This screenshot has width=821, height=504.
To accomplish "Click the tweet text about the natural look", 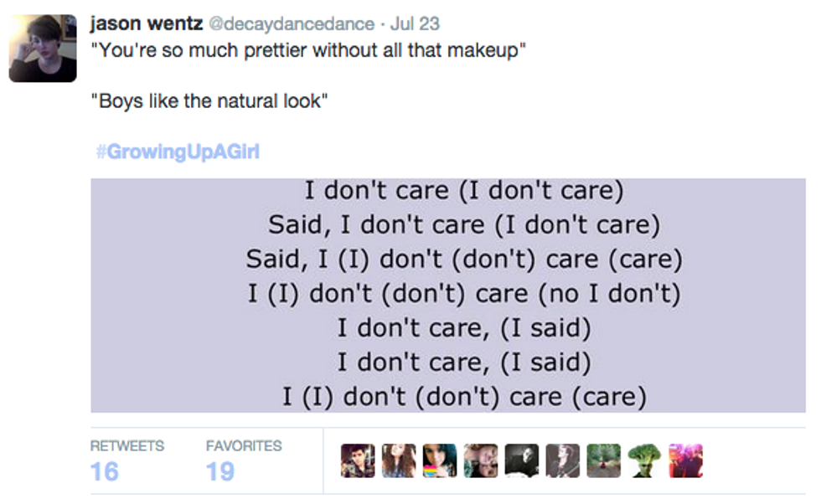I will (209, 101).
